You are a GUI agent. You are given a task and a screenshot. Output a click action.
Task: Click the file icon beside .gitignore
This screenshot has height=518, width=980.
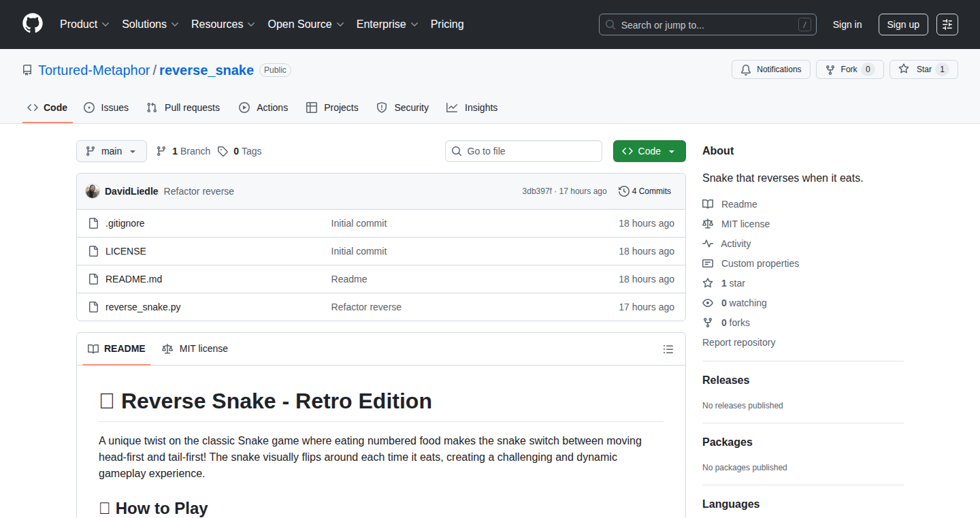point(94,223)
